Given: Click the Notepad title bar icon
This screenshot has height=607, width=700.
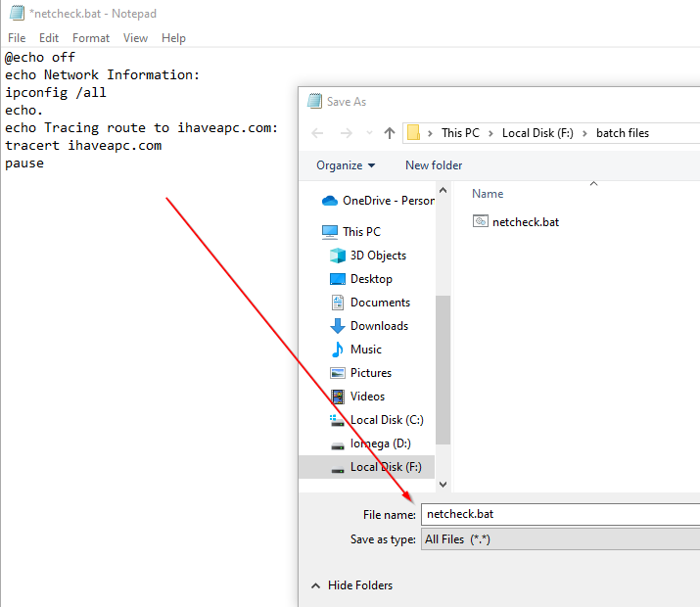Looking at the screenshot, I should 17,13.
